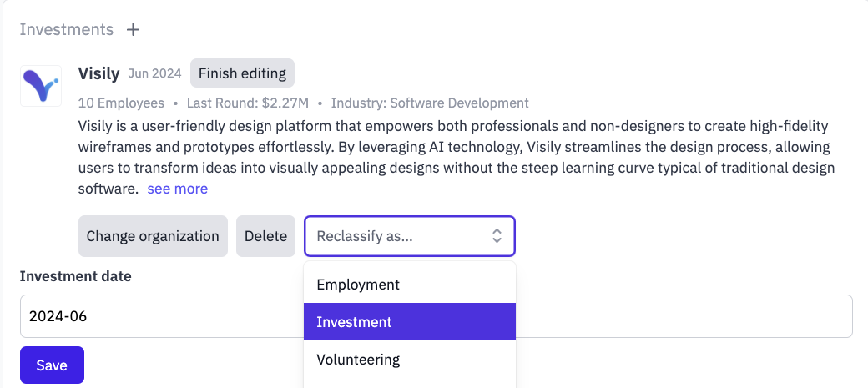Image resolution: width=868 pixels, height=388 pixels.
Task: Click the Visily company name
Action: [x=99, y=73]
